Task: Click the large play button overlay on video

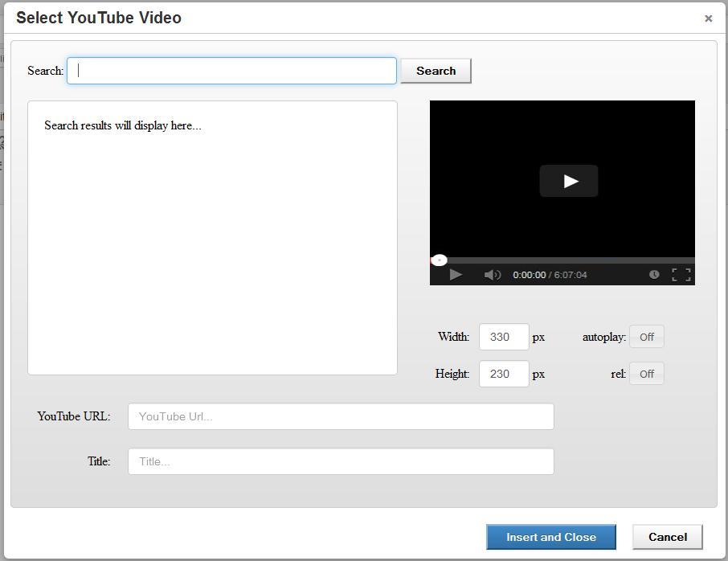Action: point(568,181)
